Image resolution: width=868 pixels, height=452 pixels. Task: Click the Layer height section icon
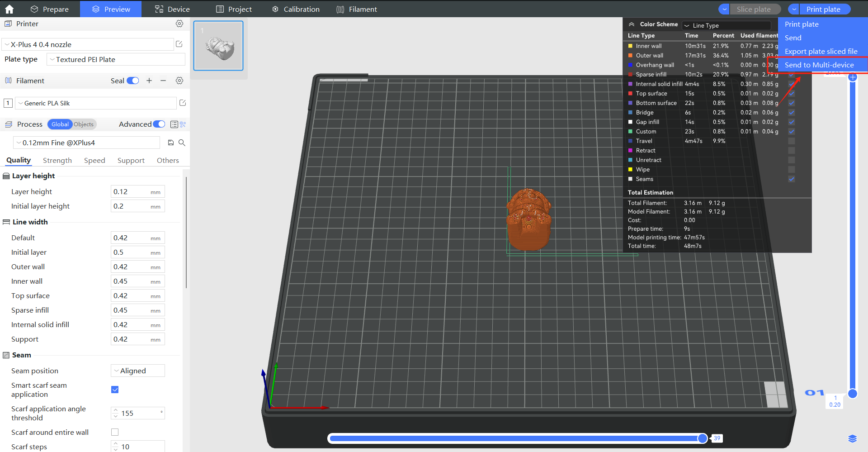point(6,176)
